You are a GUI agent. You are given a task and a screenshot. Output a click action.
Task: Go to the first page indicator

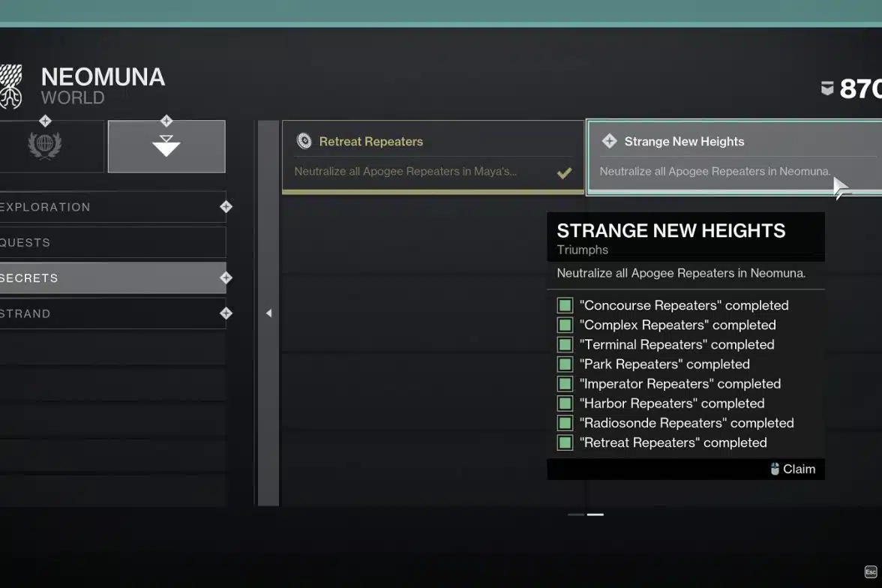pos(576,514)
